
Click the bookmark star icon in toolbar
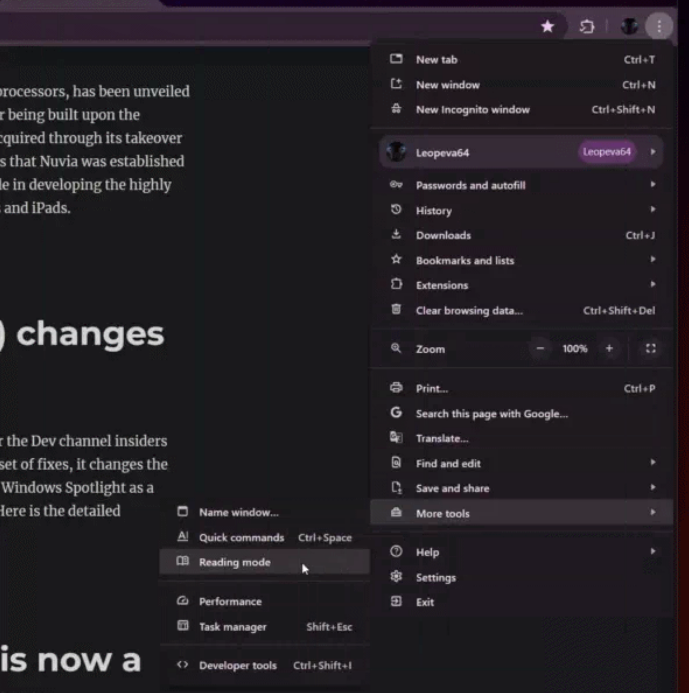(x=548, y=27)
